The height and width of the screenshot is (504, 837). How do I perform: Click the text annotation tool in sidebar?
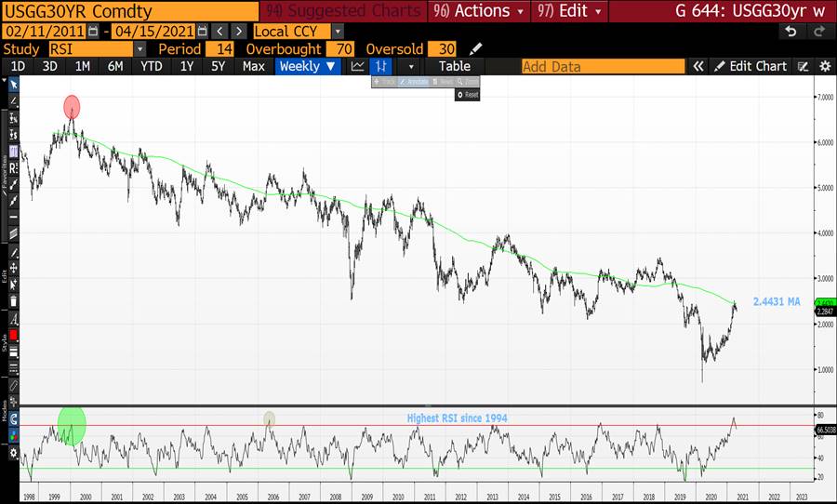click(x=13, y=318)
